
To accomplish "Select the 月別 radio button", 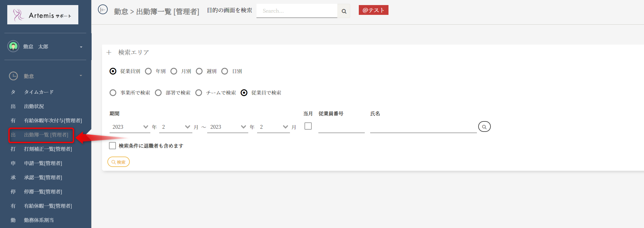I will [x=174, y=71].
